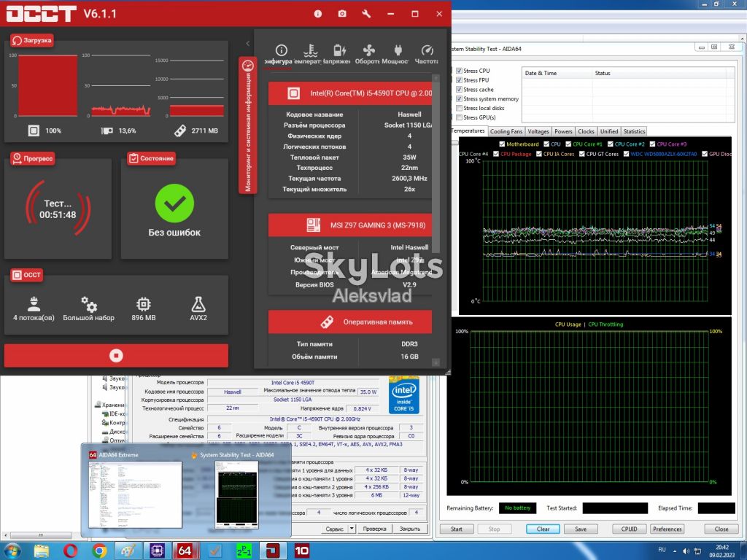747x560 pixels.
Task: Enable Stress local disks checkbox
Action: point(460,108)
